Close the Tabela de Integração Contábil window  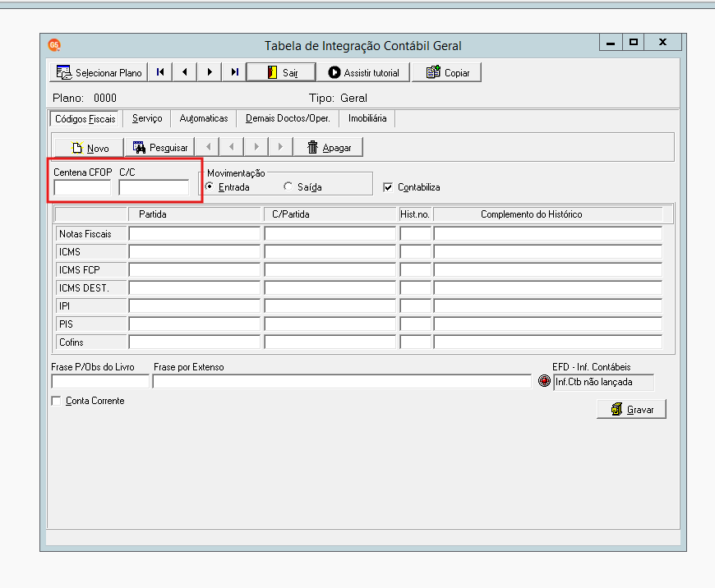pyautogui.click(x=663, y=43)
